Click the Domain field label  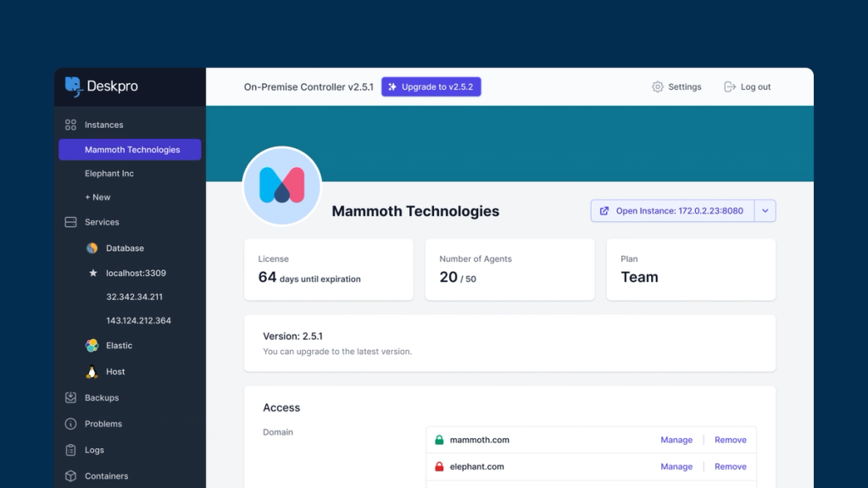(278, 432)
